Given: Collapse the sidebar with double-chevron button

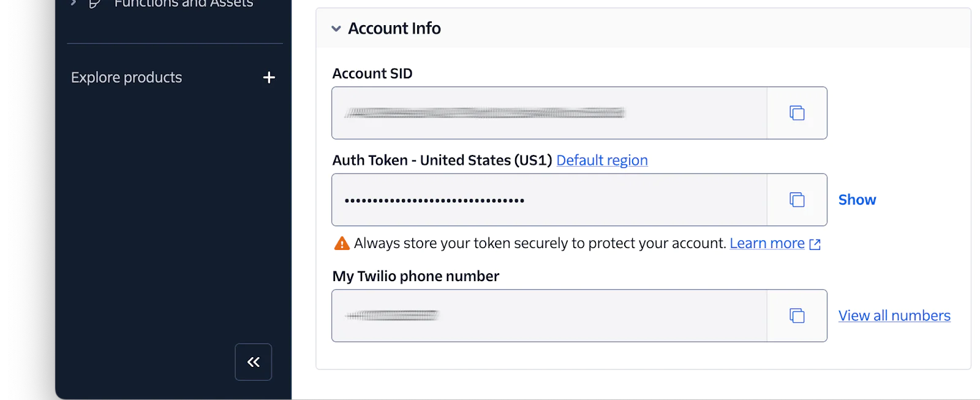Looking at the screenshot, I should [x=254, y=362].
